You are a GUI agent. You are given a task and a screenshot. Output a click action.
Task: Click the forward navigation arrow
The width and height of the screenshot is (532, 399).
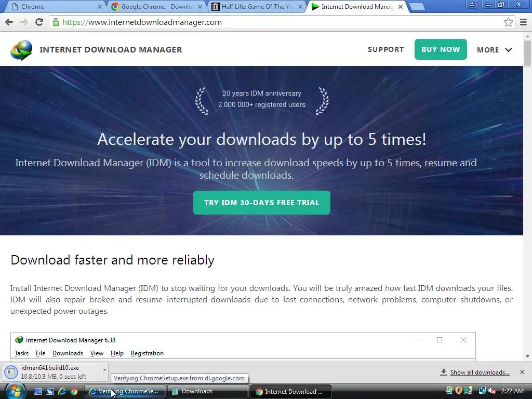(x=24, y=22)
